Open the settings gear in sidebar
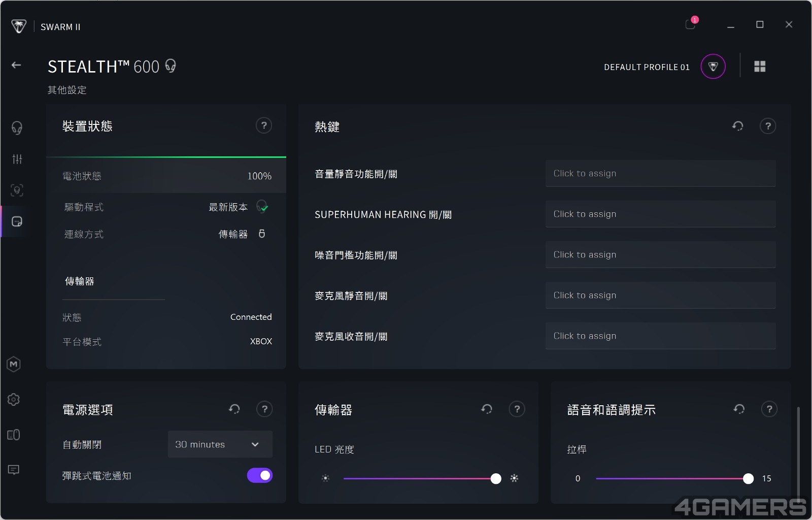 click(x=14, y=400)
